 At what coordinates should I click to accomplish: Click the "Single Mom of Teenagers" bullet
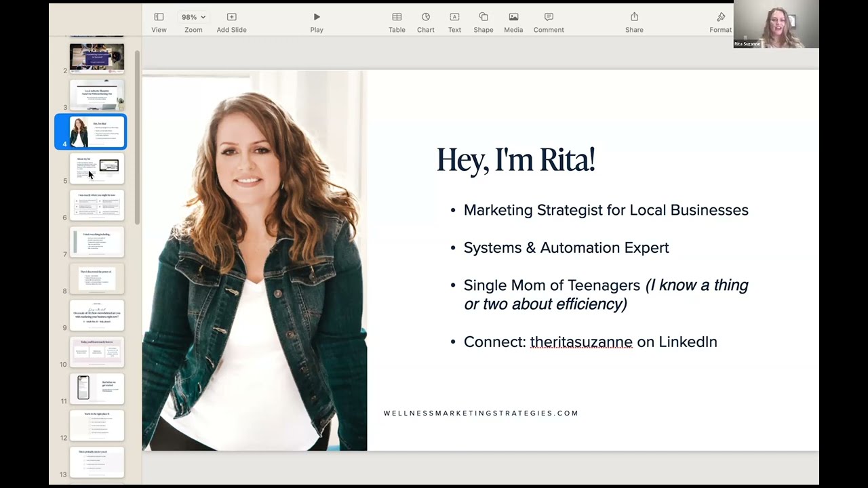pos(606,295)
